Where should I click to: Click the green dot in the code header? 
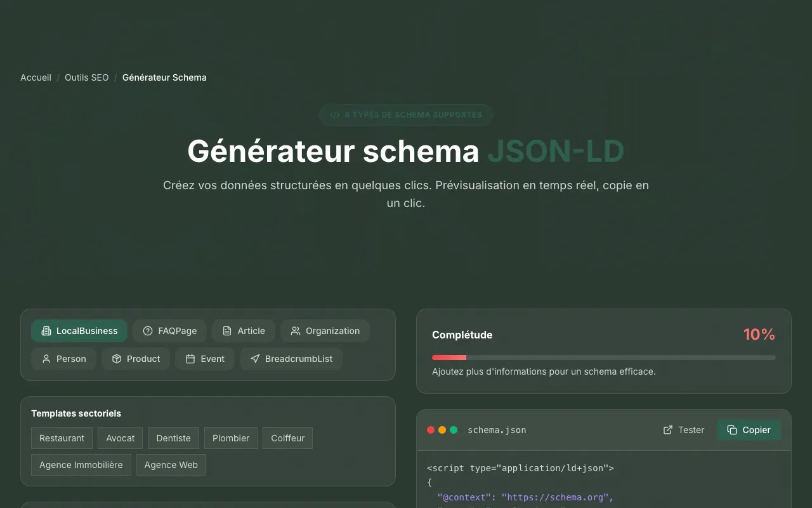click(x=454, y=430)
